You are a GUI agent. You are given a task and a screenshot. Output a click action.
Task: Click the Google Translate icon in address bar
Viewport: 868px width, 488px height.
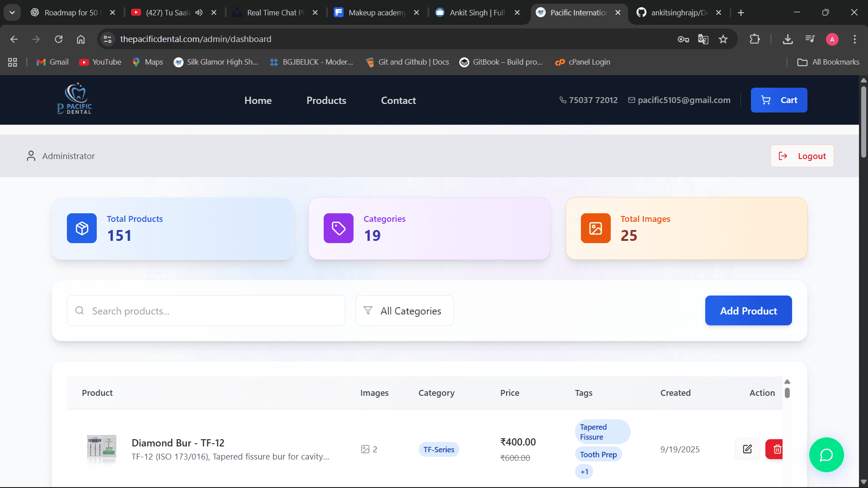click(703, 39)
